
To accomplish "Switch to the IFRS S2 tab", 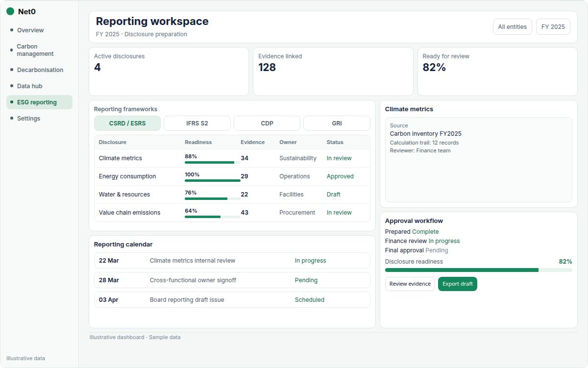I will pyautogui.click(x=197, y=123).
